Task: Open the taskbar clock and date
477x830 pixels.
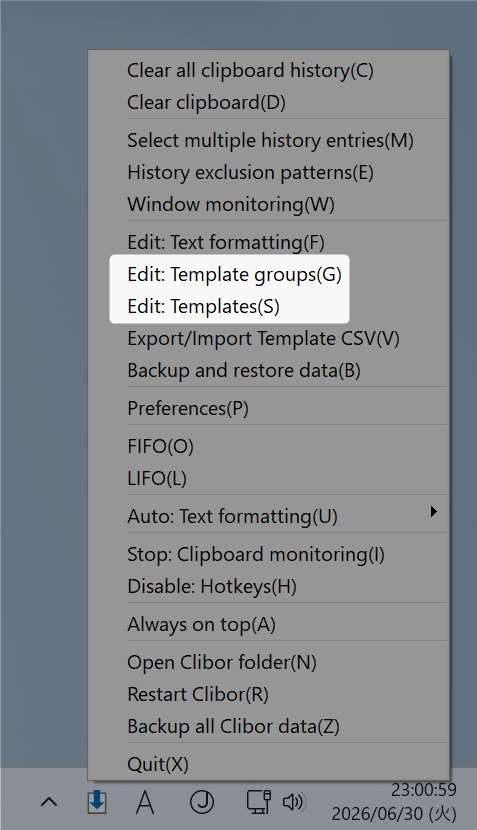Action: (394, 802)
